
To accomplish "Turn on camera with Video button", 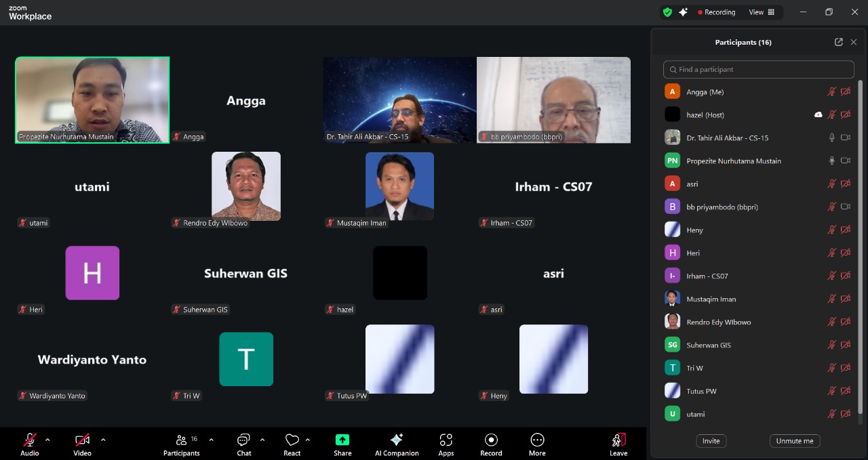I will pyautogui.click(x=82, y=440).
